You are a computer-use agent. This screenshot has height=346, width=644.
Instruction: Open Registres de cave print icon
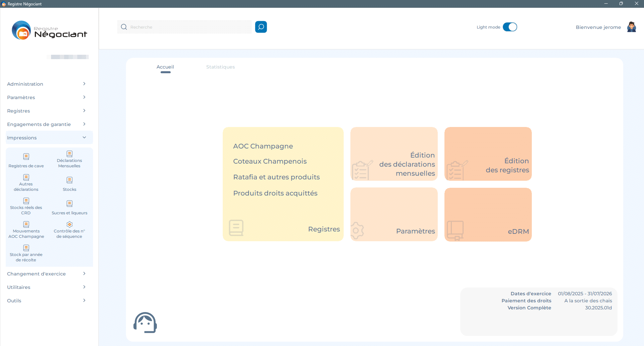(x=26, y=157)
